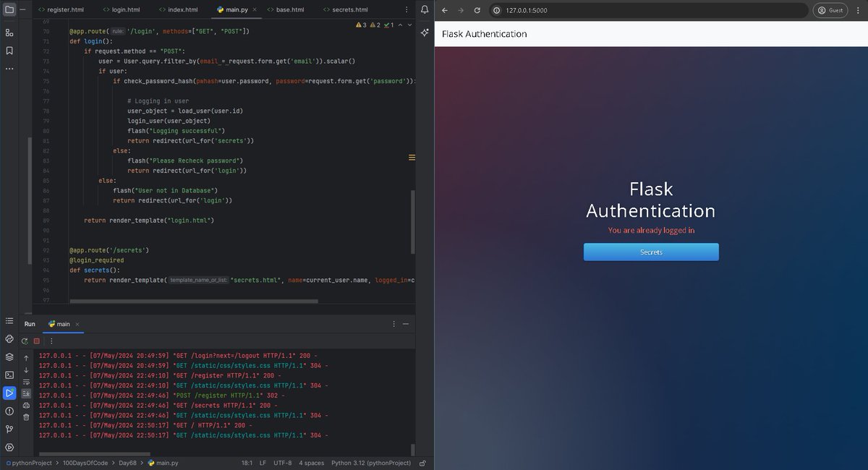The height and width of the screenshot is (470, 868).
Task: Switch to register.html editor tab
Action: click(x=60, y=10)
